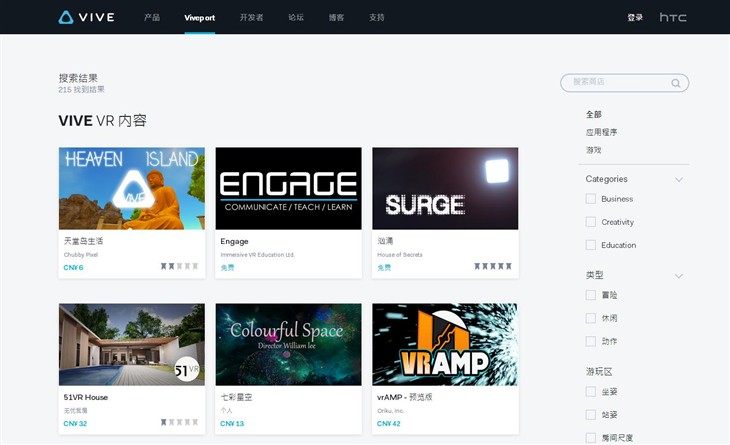Focus the 搜索商店 search field
The image size is (730, 445).
pyautogui.click(x=624, y=82)
